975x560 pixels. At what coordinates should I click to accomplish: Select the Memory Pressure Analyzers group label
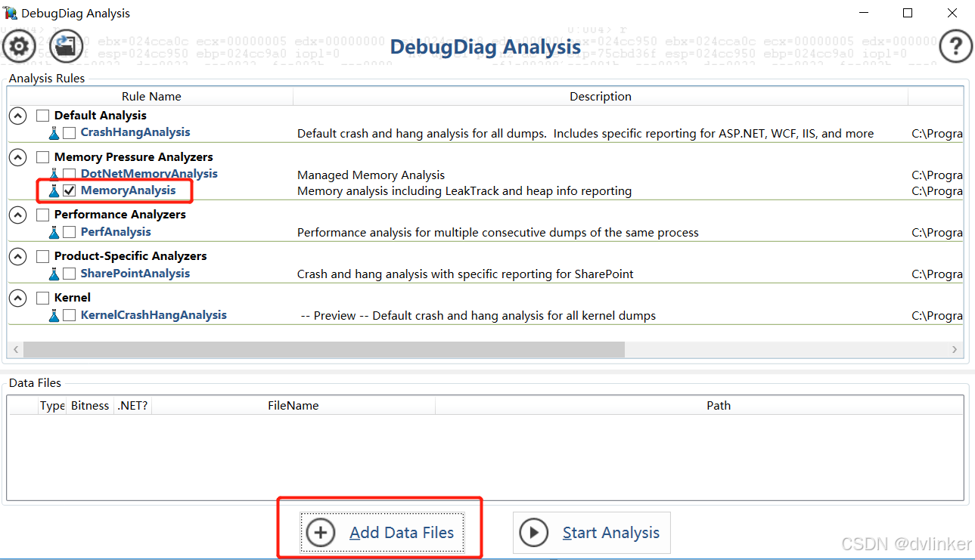point(134,157)
